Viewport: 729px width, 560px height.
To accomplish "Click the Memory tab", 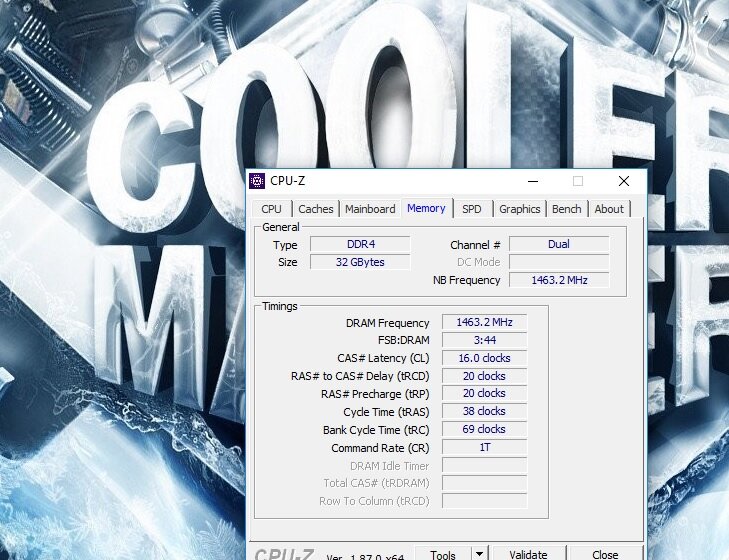I will (426, 208).
